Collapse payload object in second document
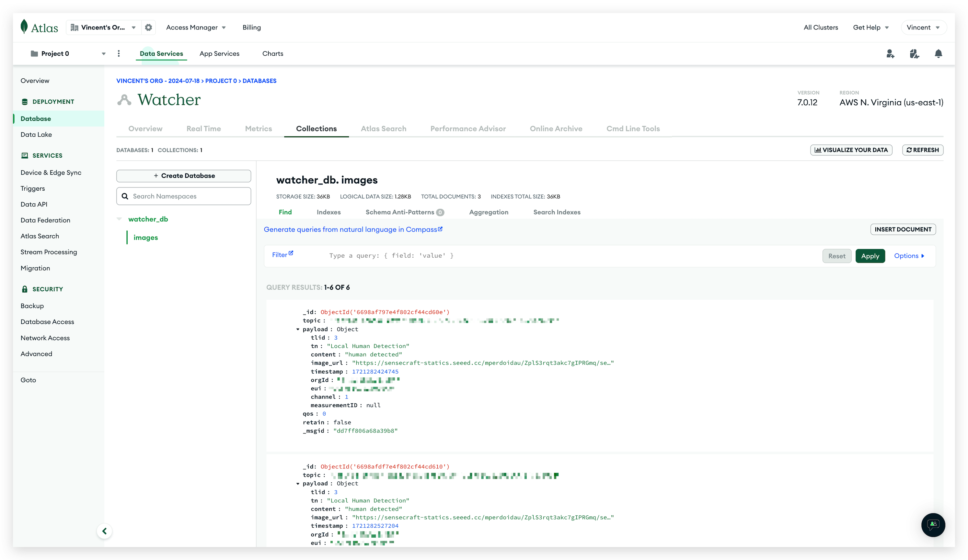The height and width of the screenshot is (560, 968). click(x=298, y=483)
